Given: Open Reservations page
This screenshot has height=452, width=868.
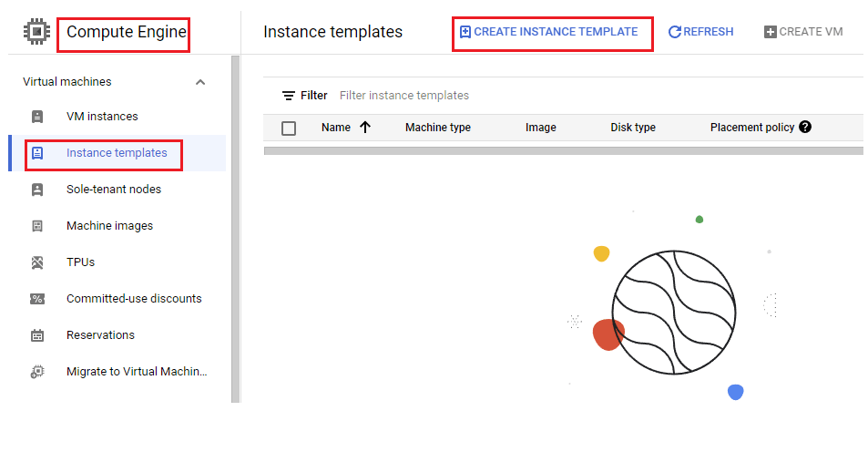Looking at the screenshot, I should (x=100, y=335).
